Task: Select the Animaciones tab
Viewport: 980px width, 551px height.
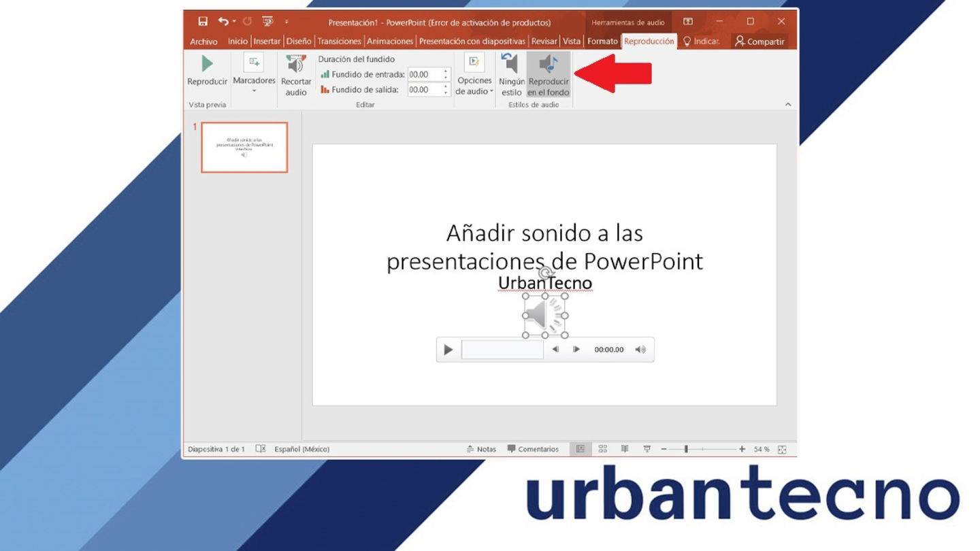Action: (x=390, y=41)
